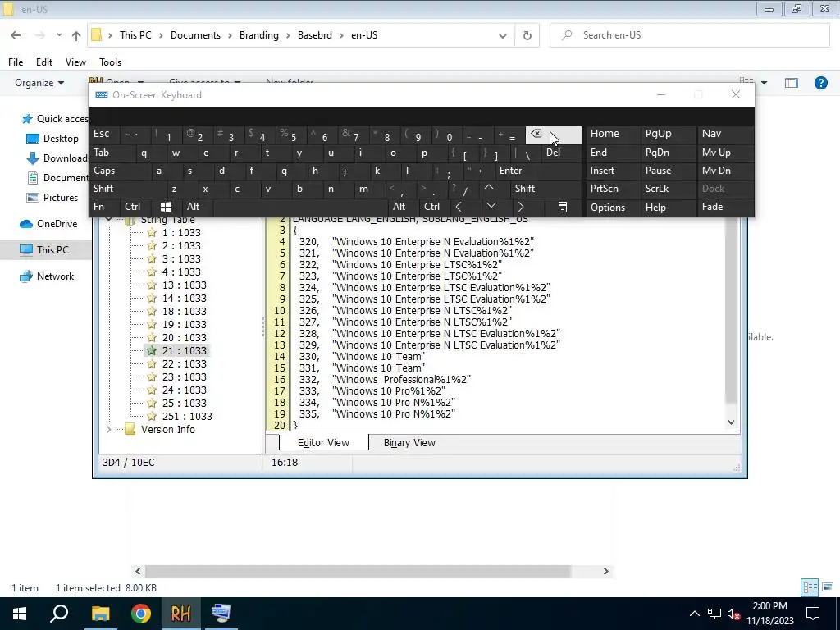This screenshot has width=840, height=630.
Task: Expand breadcrumb arrow after Documents
Action: pos(230,35)
